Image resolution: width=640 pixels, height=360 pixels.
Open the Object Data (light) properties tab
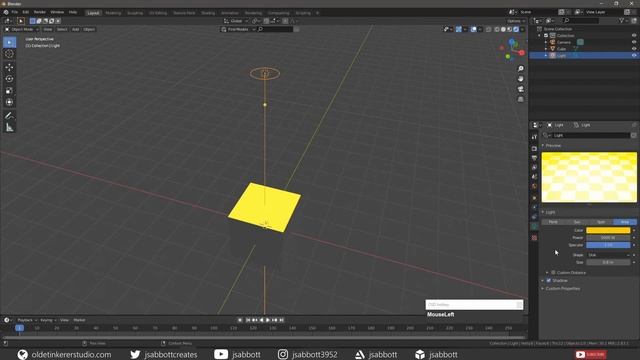(x=534, y=227)
